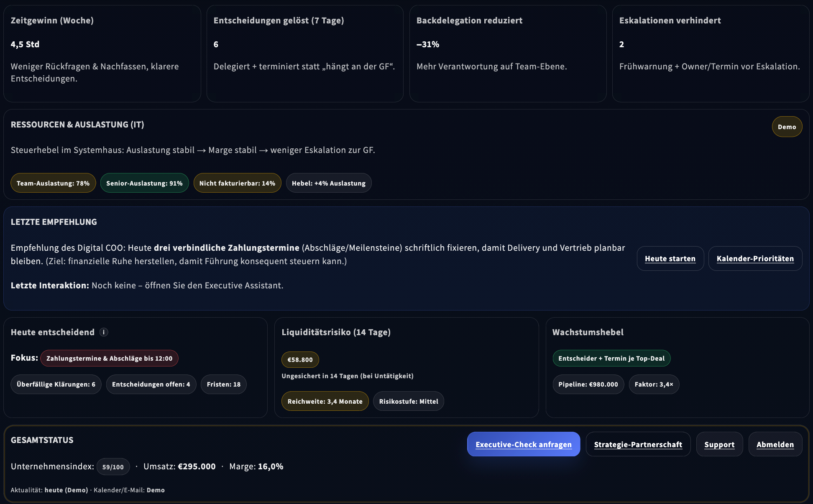Screen dimensions: 813x504
Task: Click the Überfällige Klärungen: 6 badge
Action: click(x=56, y=384)
